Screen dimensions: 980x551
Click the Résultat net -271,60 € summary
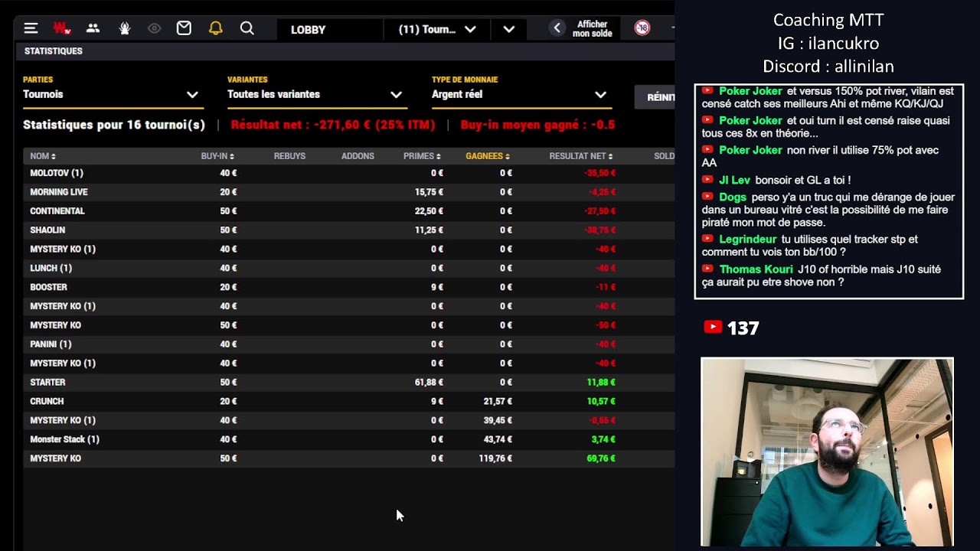click(332, 125)
